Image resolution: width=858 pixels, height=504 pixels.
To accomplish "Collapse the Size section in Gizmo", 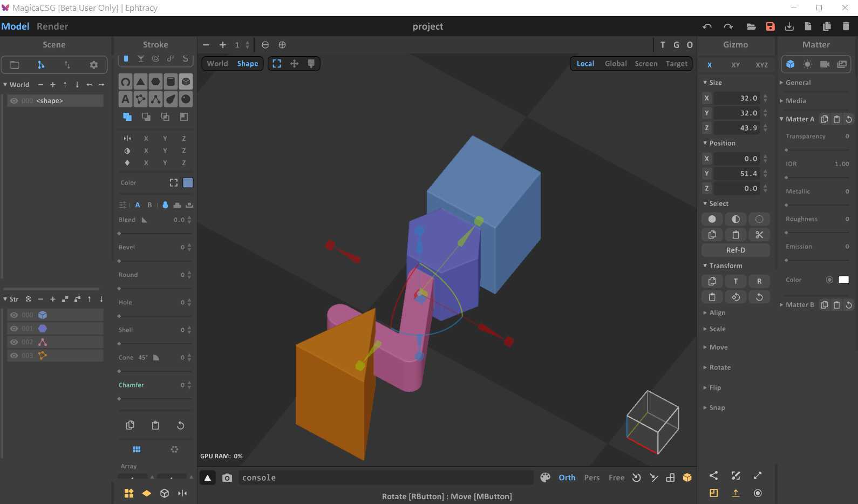I will (x=712, y=83).
